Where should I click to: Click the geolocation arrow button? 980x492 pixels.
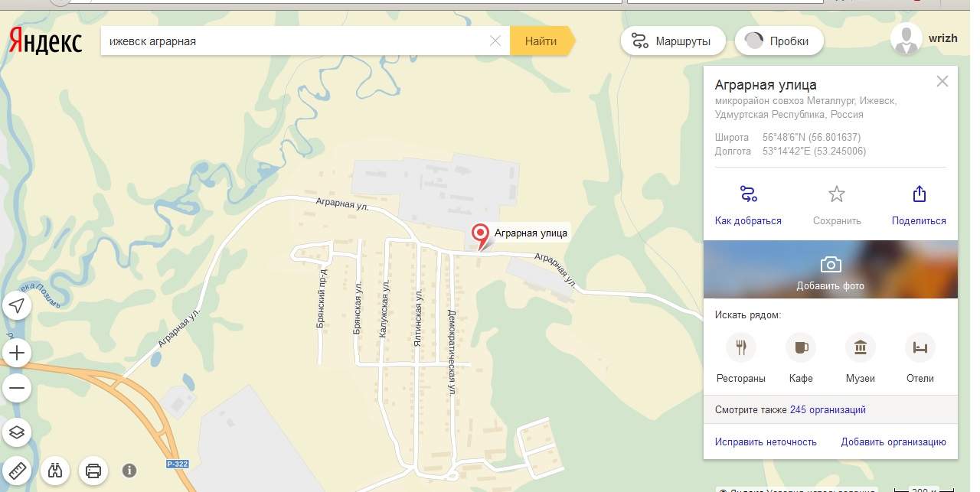(17, 306)
